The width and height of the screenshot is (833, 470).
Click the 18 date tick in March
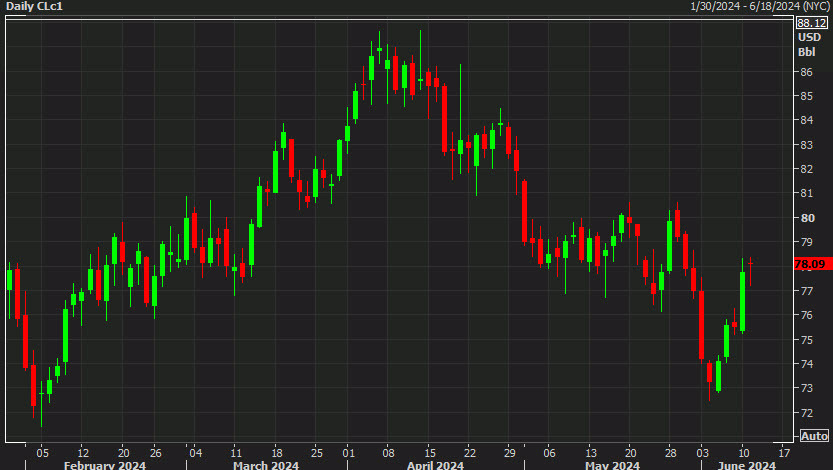pos(276,453)
